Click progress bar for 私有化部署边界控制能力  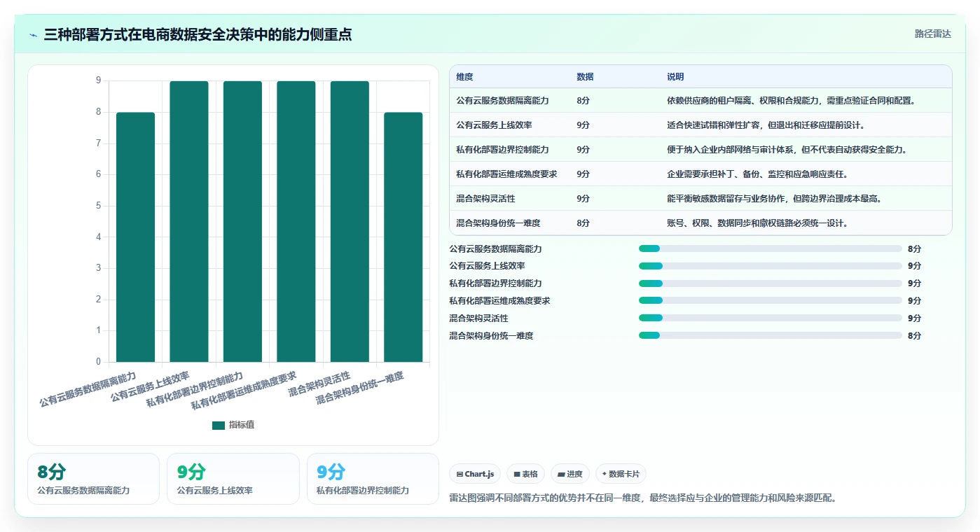coord(770,283)
